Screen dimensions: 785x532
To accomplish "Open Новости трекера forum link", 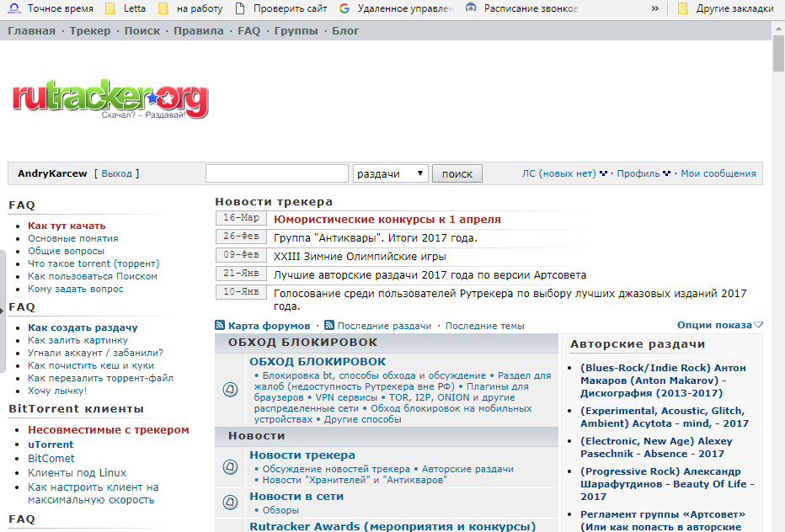I will click(x=302, y=455).
